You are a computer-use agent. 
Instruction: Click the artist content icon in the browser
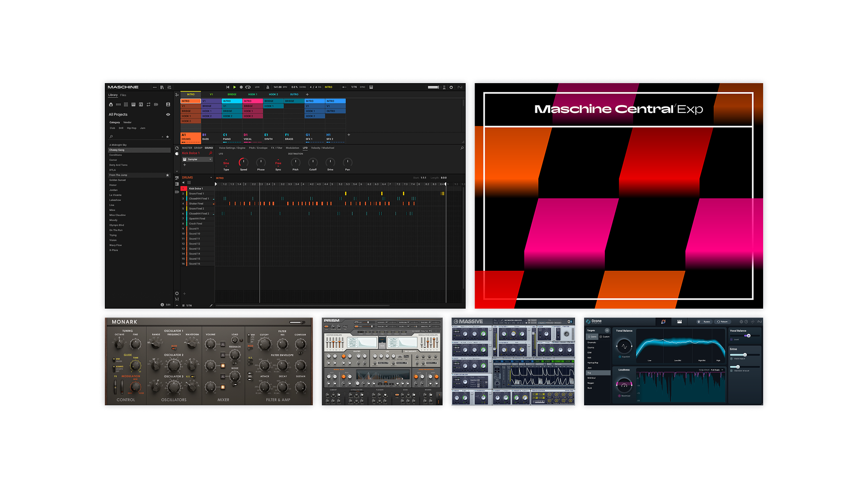(x=168, y=104)
